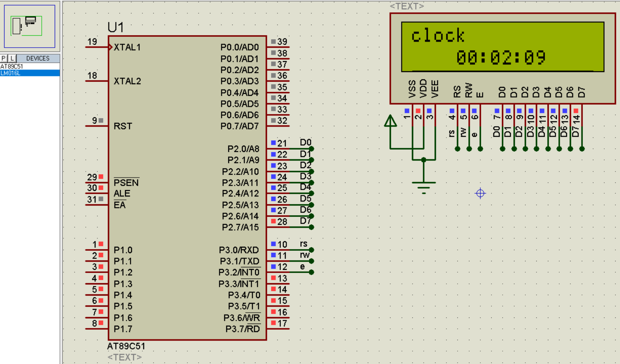Viewport: 620px width, 364px height.
Task: Select the power terminal arrow symbol
Action: tap(391, 121)
